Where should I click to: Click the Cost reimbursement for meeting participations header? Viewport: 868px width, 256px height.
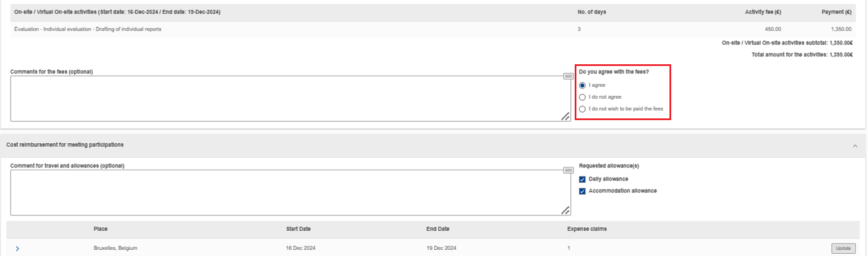coord(65,145)
